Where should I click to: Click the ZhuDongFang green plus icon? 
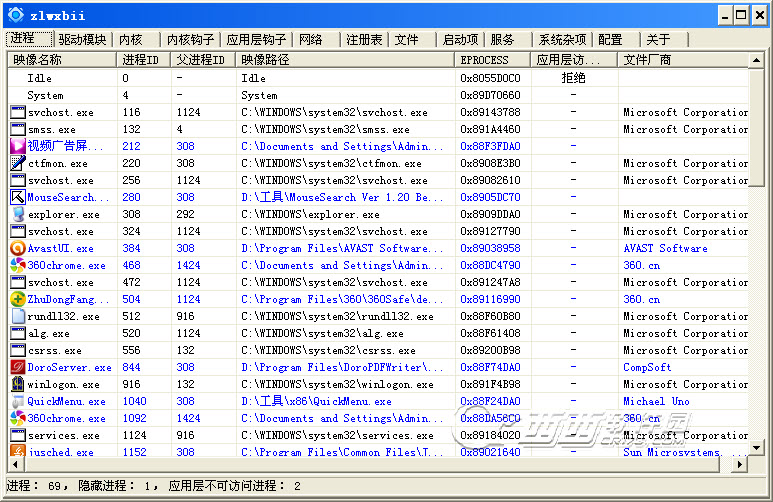(18, 299)
